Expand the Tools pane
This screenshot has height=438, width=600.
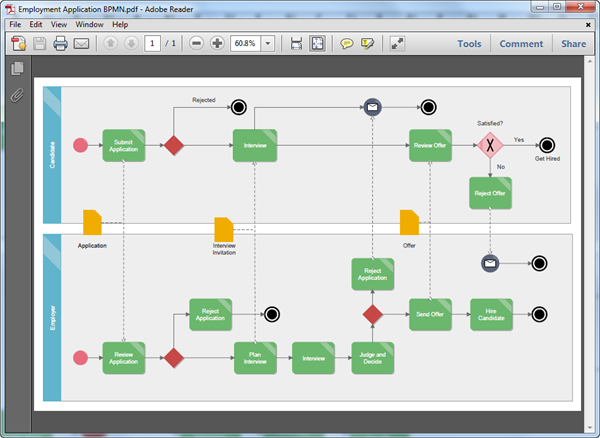point(469,44)
